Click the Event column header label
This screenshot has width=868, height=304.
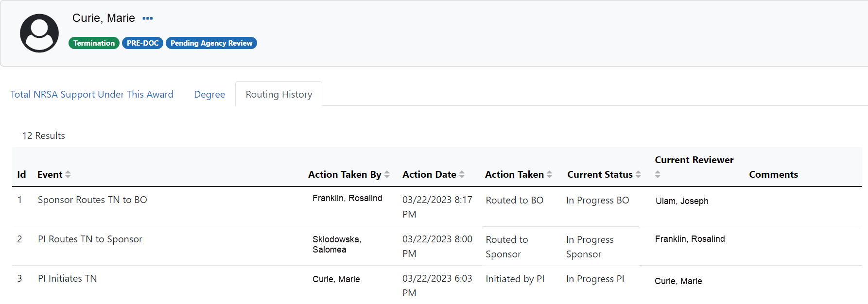coord(50,174)
